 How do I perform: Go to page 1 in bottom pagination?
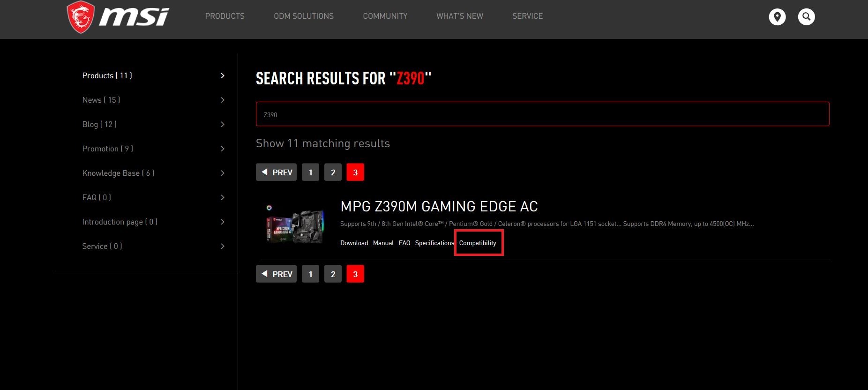[310, 274]
